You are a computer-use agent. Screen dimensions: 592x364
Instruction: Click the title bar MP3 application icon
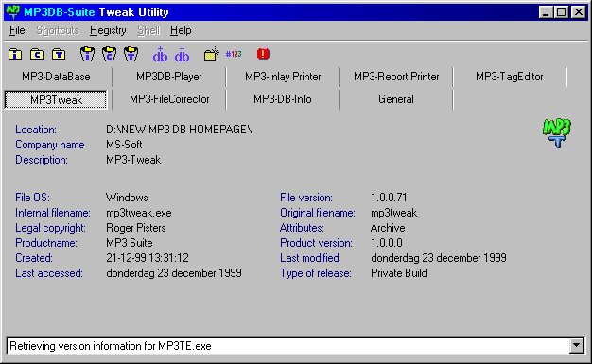click(13, 11)
